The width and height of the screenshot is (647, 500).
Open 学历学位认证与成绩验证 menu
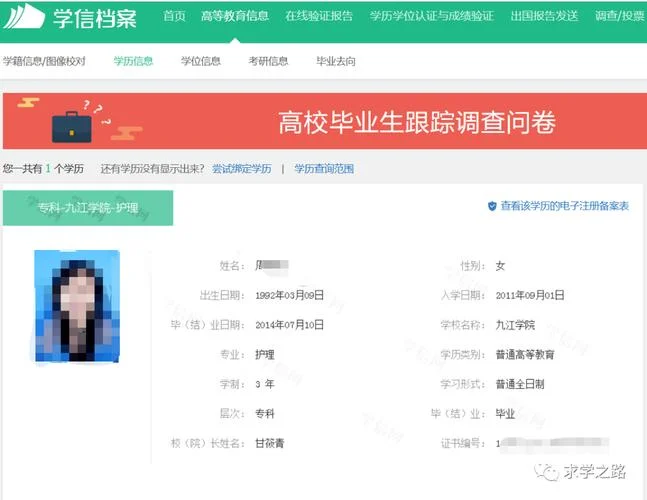(432, 16)
